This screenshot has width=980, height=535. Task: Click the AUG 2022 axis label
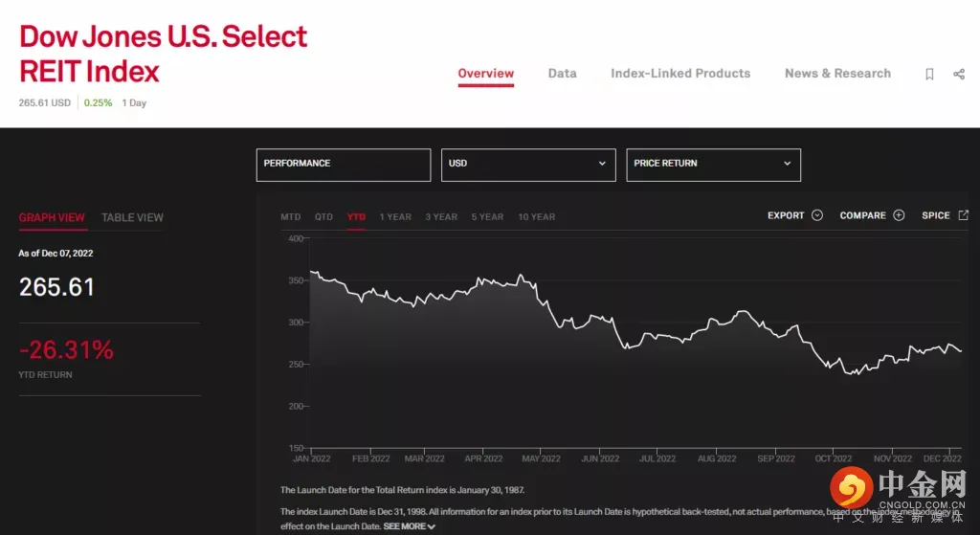tap(717, 458)
